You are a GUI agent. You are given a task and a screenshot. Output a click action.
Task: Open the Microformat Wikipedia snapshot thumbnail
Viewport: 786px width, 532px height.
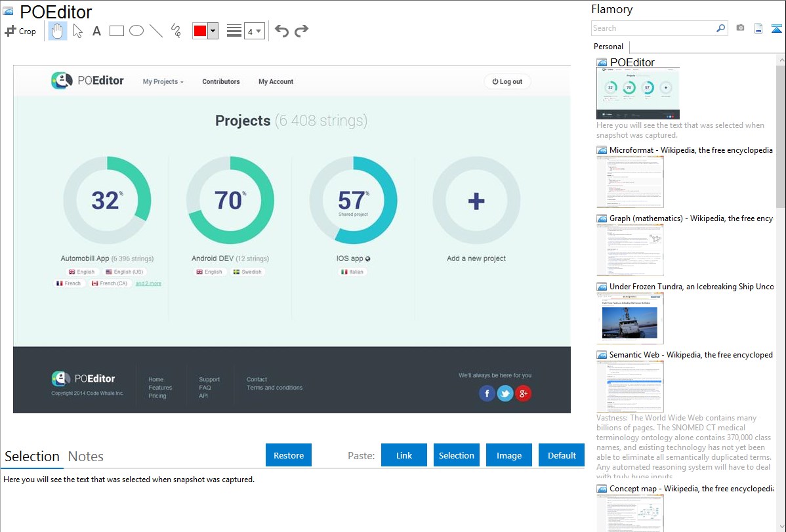pyautogui.click(x=630, y=182)
